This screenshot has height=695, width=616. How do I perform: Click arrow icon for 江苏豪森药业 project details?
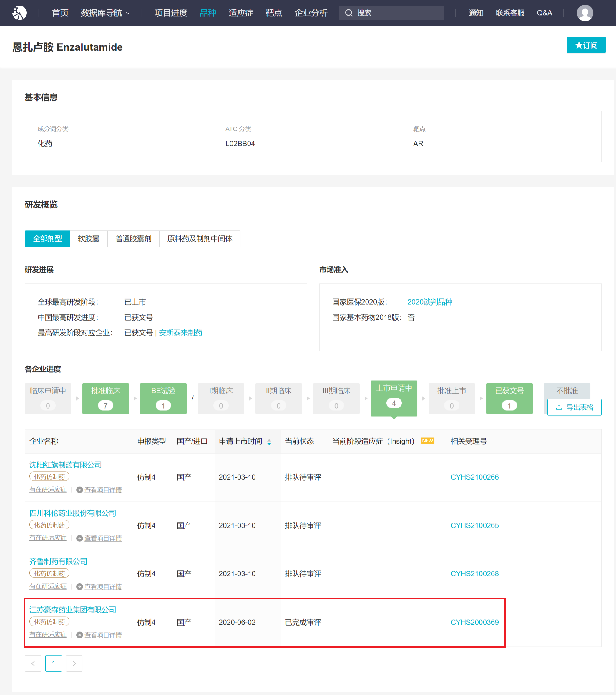coord(79,635)
